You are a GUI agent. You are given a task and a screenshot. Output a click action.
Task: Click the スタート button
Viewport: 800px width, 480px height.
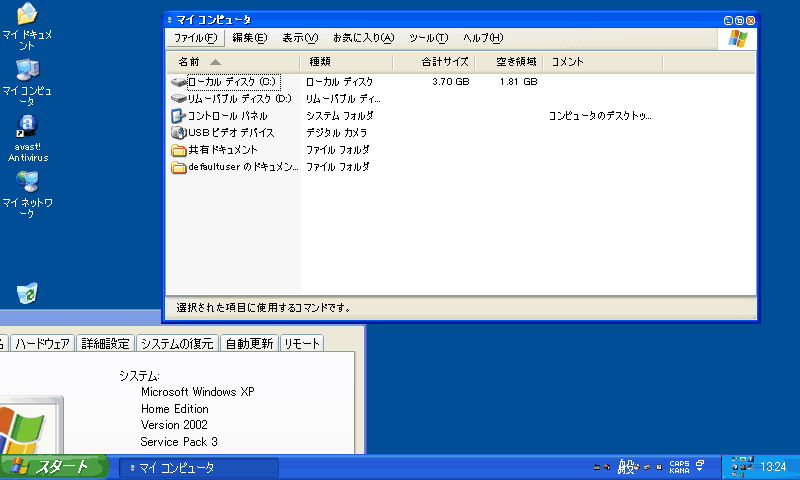[x=54, y=467]
